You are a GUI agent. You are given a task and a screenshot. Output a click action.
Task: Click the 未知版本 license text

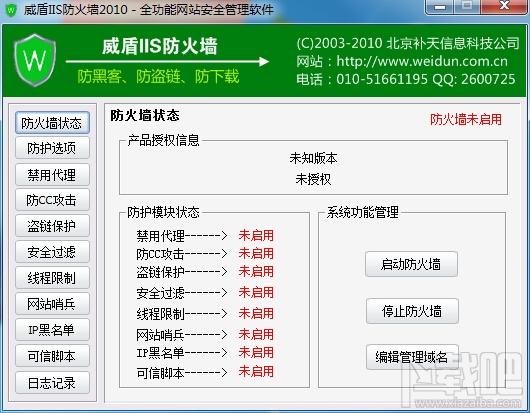(x=313, y=158)
